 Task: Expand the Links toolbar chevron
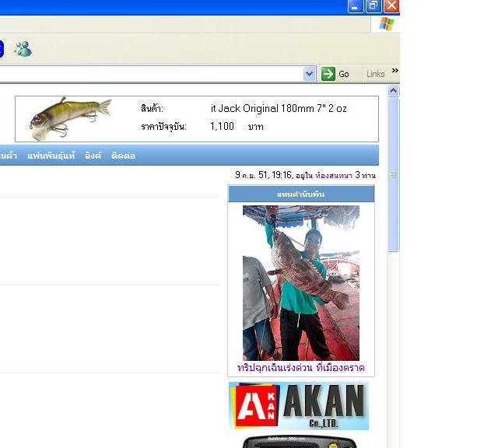coord(395,70)
